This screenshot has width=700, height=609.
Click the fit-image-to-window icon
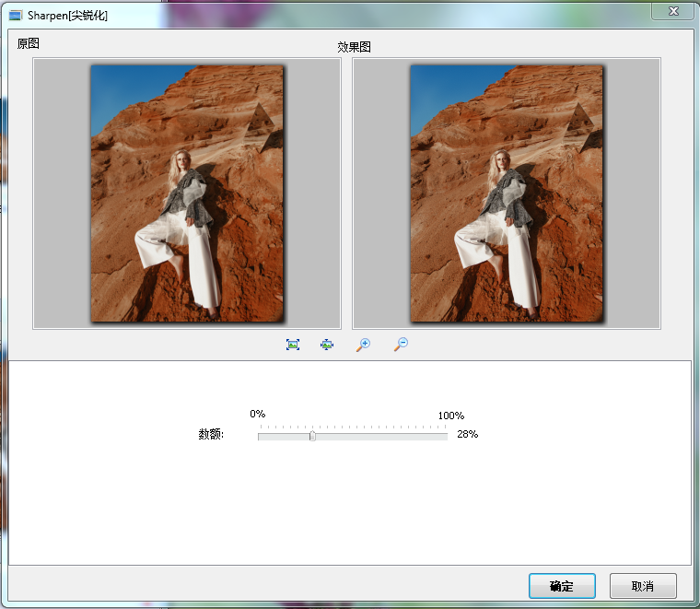(293, 344)
